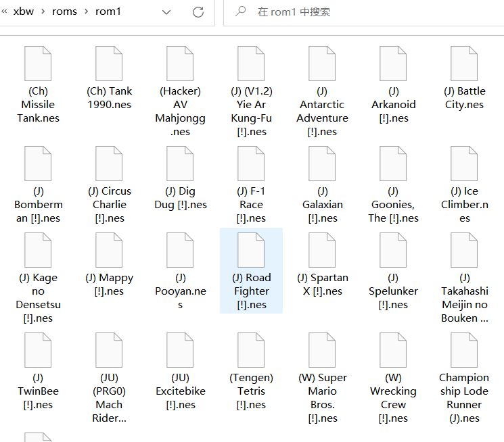Click the file name text "(Ch) Missile Tank.nes"
Image resolution: width=504 pixels, height=442 pixels.
(x=38, y=105)
